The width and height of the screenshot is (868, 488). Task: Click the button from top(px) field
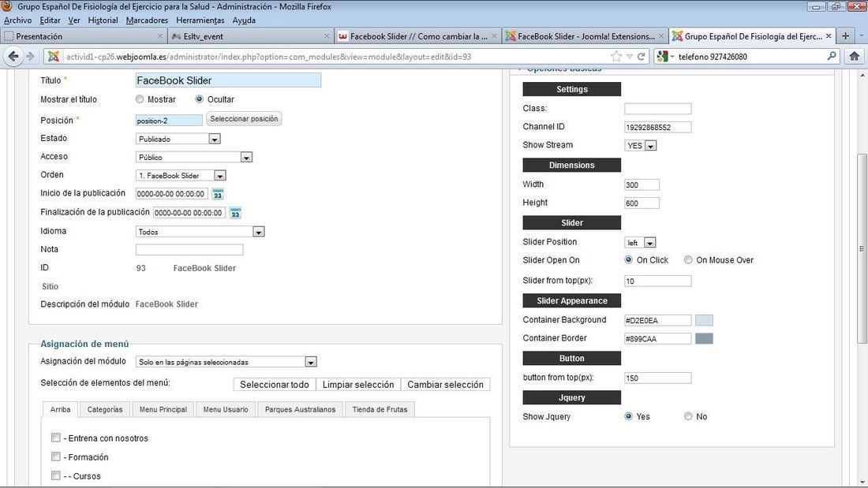[x=657, y=378]
